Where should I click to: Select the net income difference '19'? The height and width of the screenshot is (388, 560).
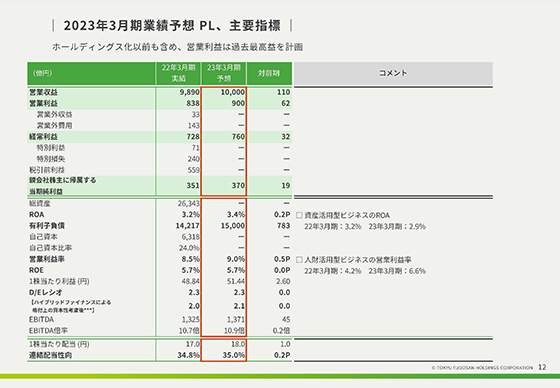tap(285, 185)
